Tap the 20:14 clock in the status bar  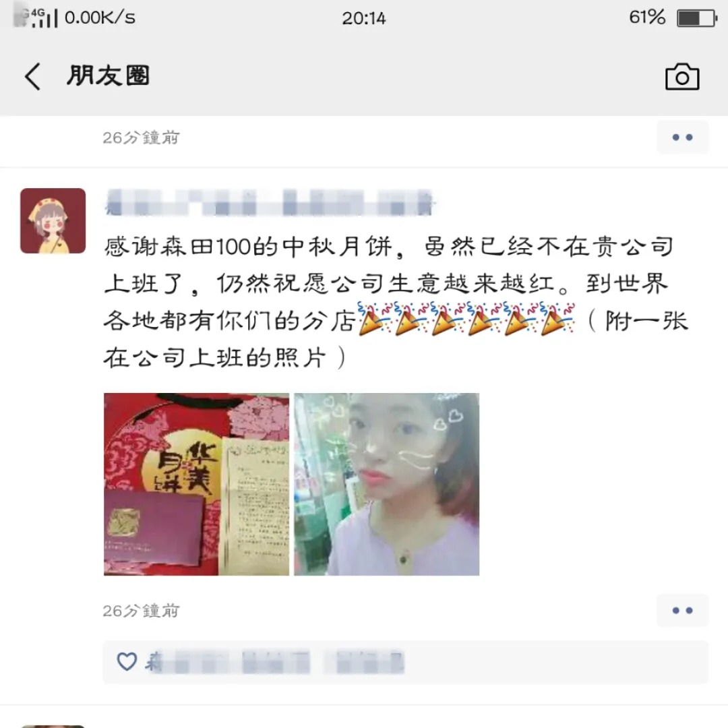[x=364, y=18]
